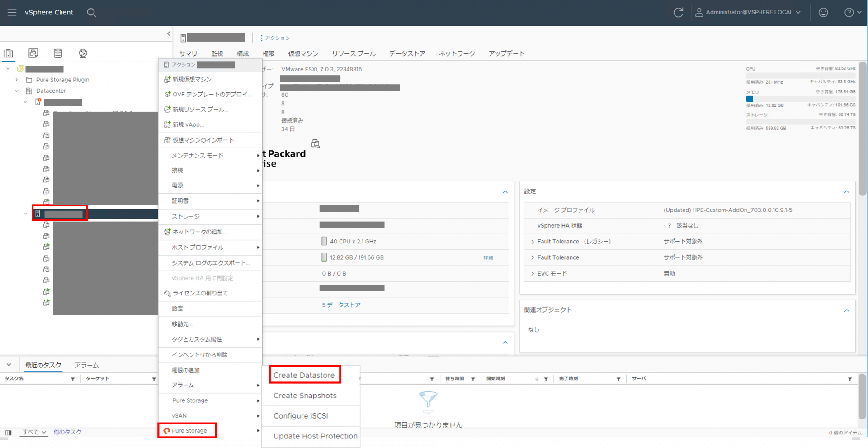The height and width of the screenshot is (448, 868).
Task: Open the データストア tab
Action: click(x=407, y=53)
